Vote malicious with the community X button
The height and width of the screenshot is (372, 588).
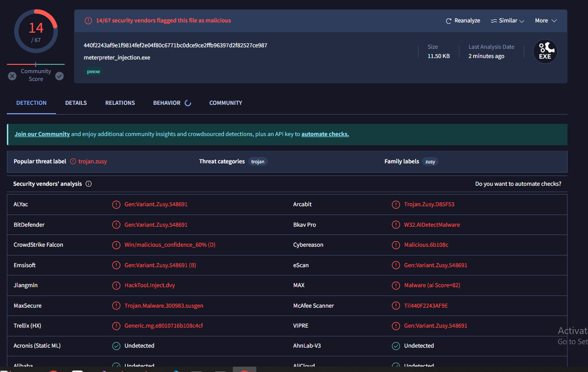point(12,76)
